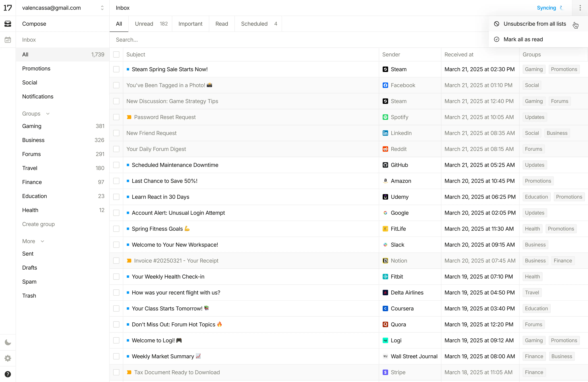Open the Spam folder
Viewport: 588px width, 382px height.
63,282
